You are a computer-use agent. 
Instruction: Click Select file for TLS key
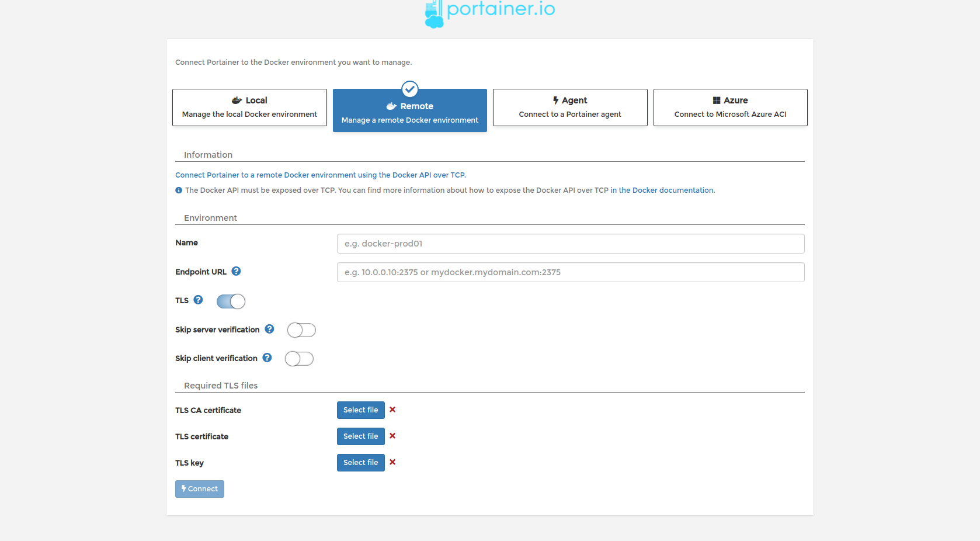pos(361,463)
